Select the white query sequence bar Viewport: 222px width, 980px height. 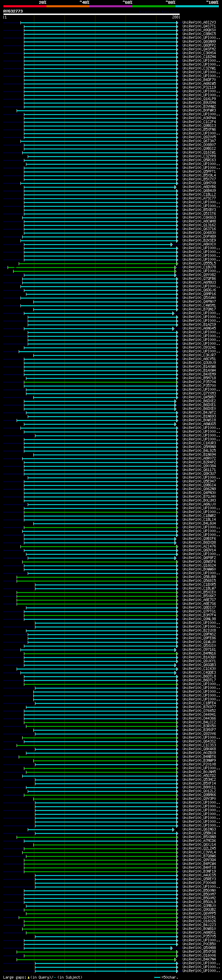click(x=92, y=14)
